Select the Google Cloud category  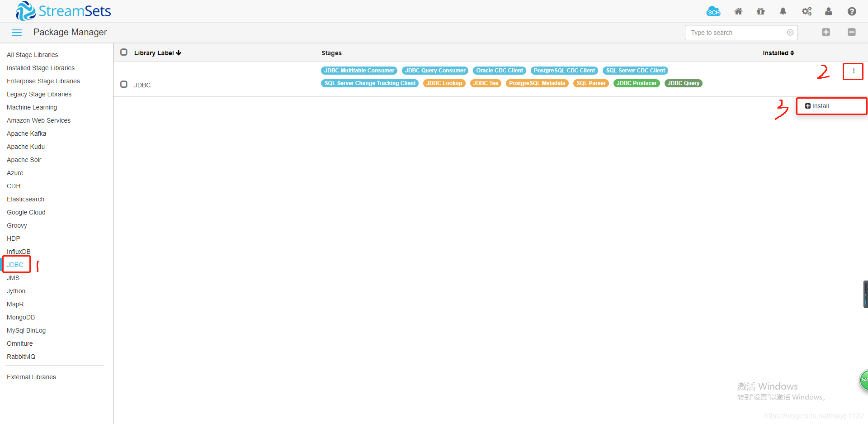26,212
